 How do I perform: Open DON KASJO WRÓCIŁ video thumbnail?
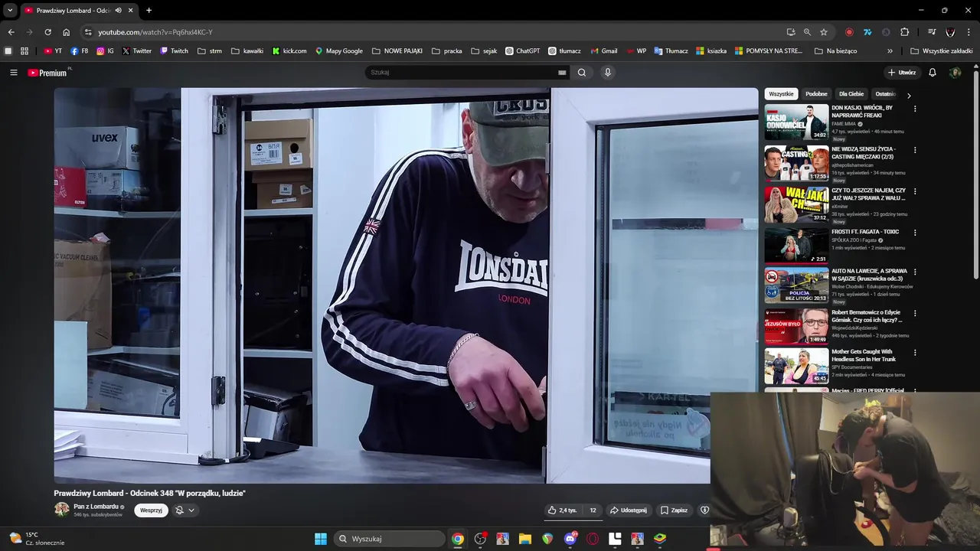coord(796,122)
